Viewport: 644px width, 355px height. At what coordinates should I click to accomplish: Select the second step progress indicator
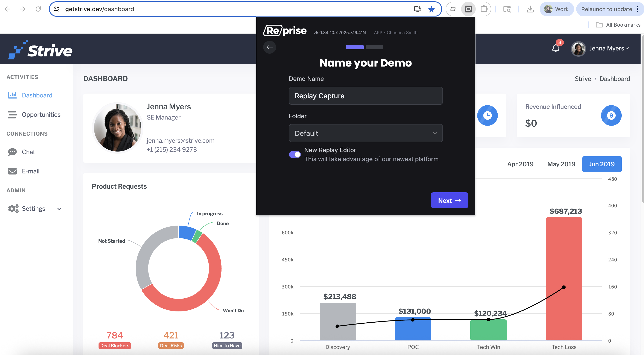point(374,47)
